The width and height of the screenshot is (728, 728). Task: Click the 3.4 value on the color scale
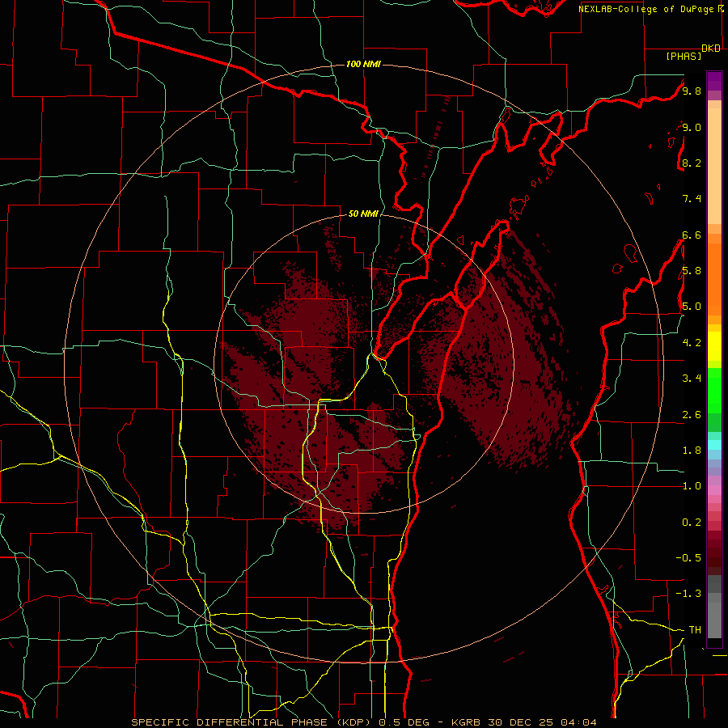click(692, 379)
